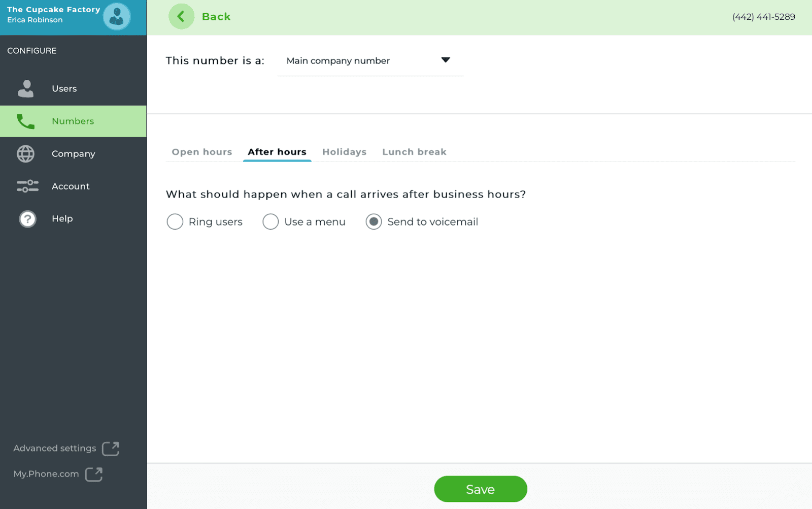The height and width of the screenshot is (509, 812).
Task: Open the Lunch break tab
Action: click(414, 152)
